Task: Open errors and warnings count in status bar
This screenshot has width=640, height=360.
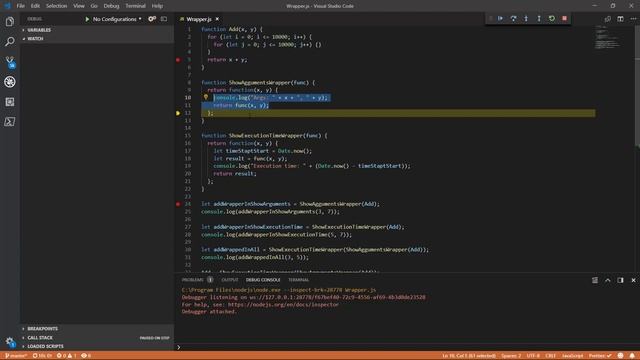Action: click(x=66, y=356)
